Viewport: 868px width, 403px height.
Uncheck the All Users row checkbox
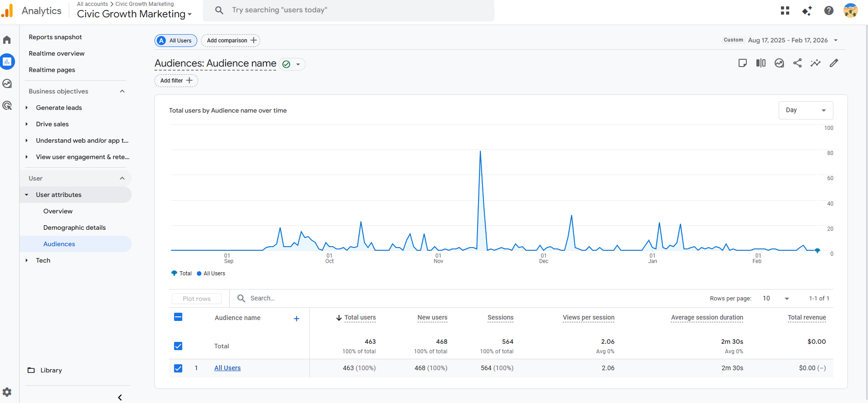point(178,368)
